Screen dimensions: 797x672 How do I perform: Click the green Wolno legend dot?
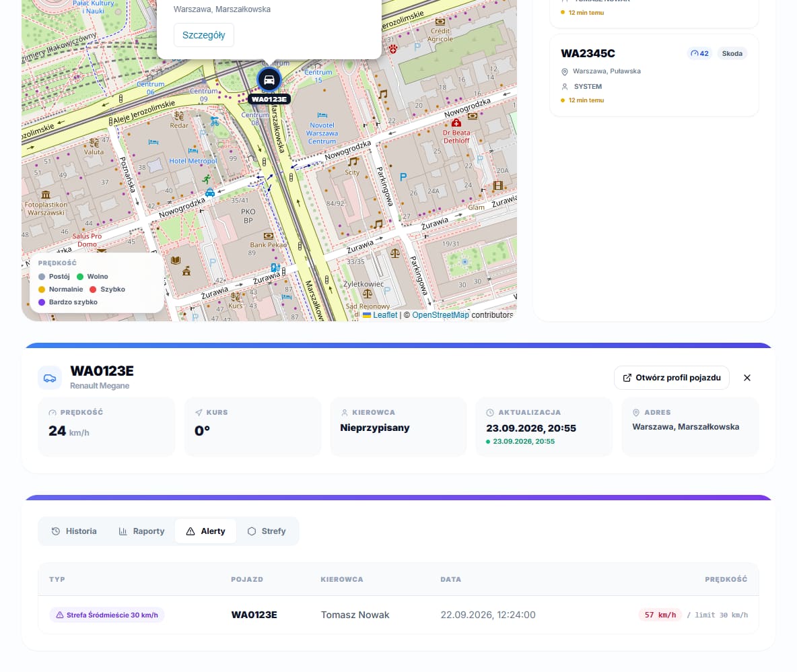80,277
